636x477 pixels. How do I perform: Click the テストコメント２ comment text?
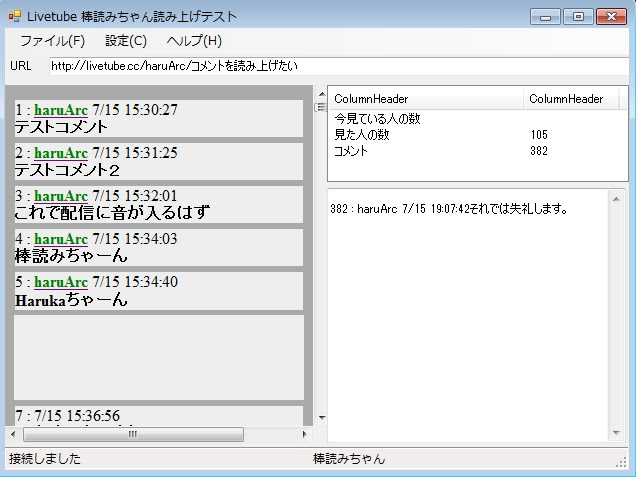pos(67,170)
